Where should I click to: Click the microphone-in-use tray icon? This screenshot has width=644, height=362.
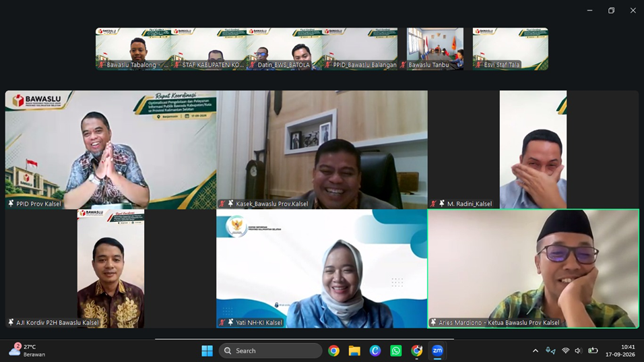click(x=550, y=351)
